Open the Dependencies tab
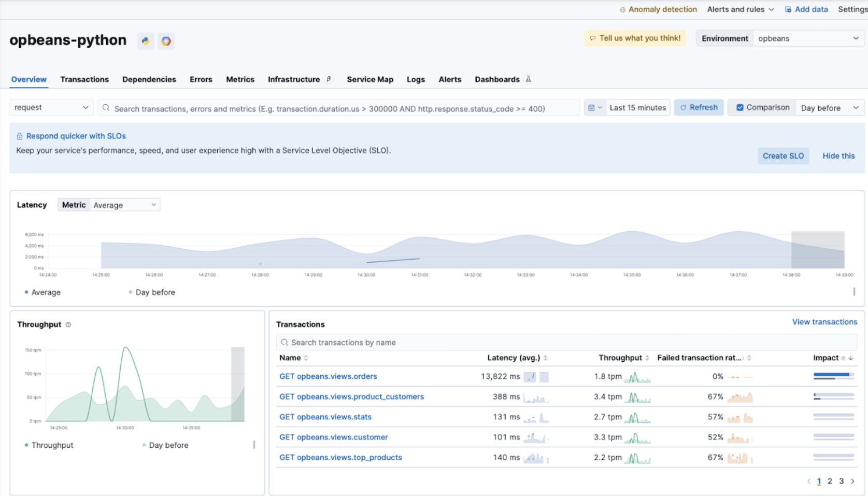 click(149, 79)
